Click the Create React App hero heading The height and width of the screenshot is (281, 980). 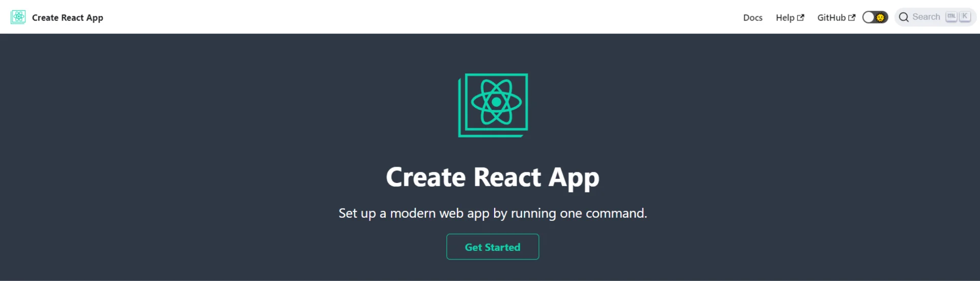pos(493,177)
